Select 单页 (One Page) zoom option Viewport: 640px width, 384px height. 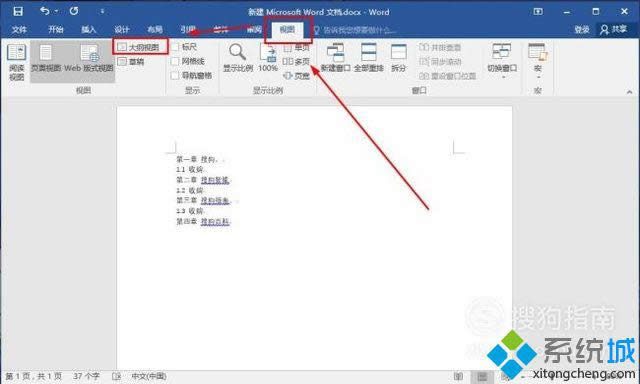point(296,48)
